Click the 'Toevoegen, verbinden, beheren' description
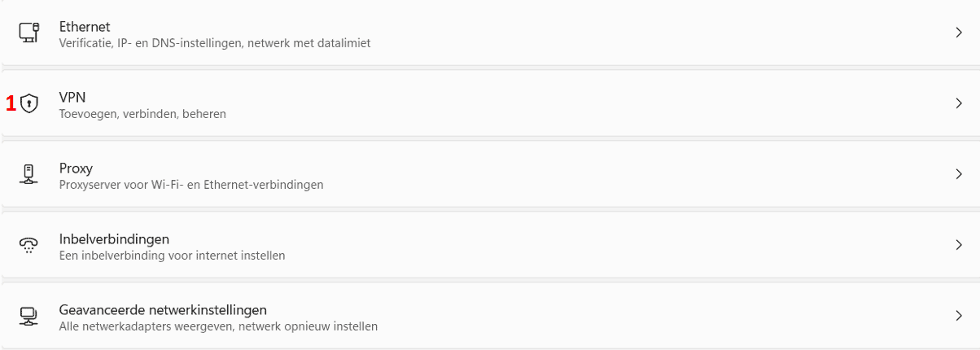 [142, 115]
